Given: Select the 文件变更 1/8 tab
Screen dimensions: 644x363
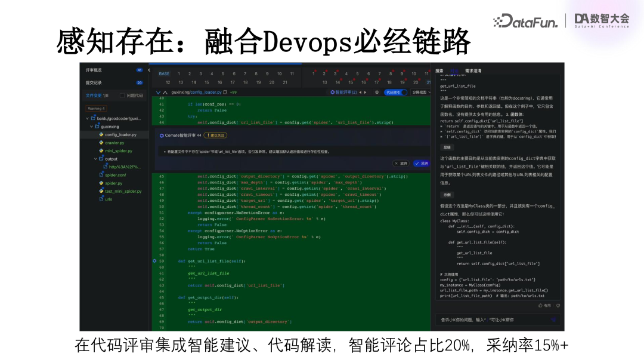Looking at the screenshot, I should click(x=97, y=96).
